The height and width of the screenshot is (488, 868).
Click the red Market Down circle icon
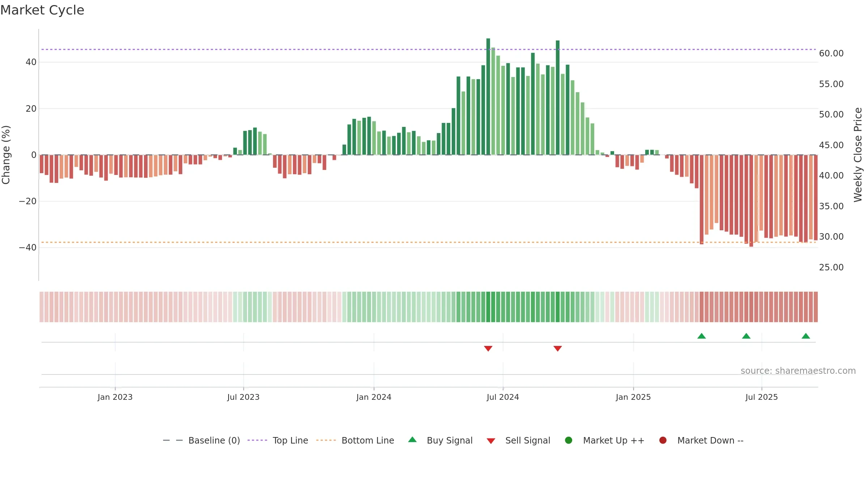coord(663,440)
